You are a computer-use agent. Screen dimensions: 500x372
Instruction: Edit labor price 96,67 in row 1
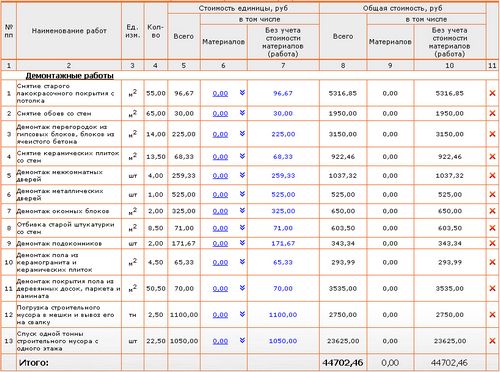[283, 93]
